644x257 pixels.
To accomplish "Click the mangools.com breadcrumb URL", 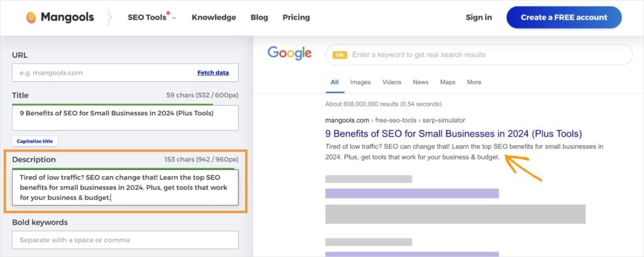I will tap(395, 120).
